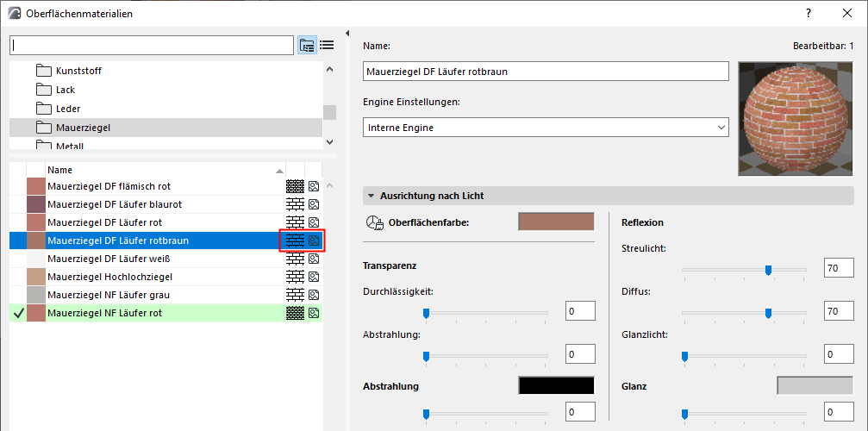Click hatch icon for Mauerziegel DF Läufer rotbraun

click(x=296, y=240)
